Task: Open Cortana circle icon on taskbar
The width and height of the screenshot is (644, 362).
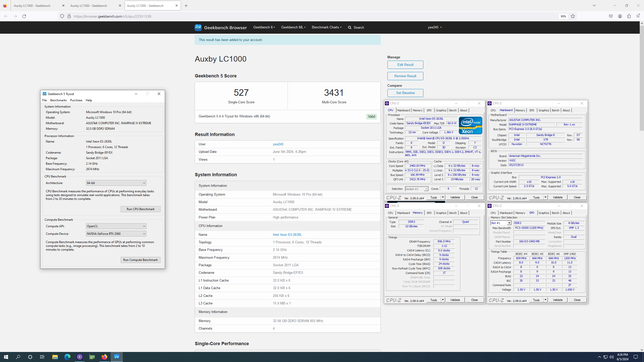Action: coord(30,357)
